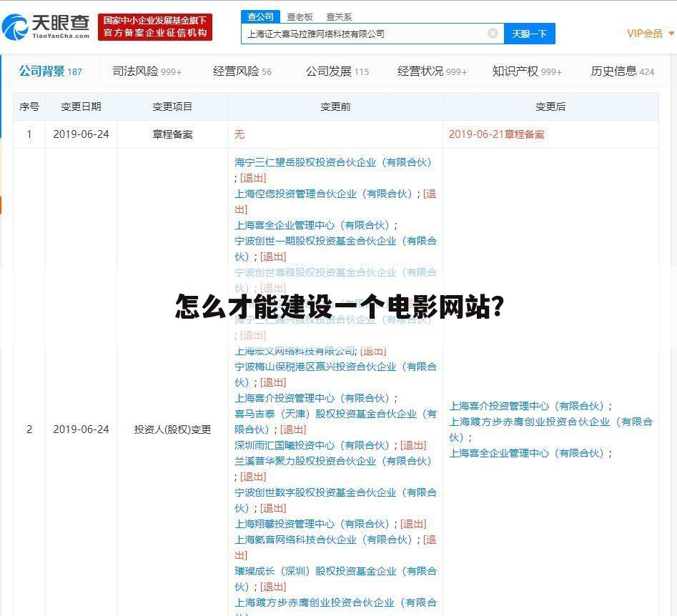Open 上海喜介投资管理中心 link in 变更后 column
The image size is (677, 616).
[x=526, y=406]
